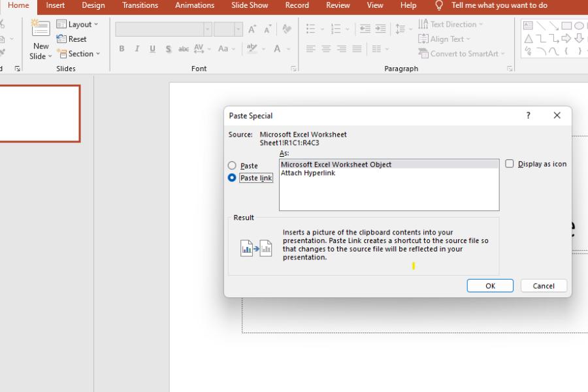Clear all formatting with the eraser A icon
Viewport: 588px width, 392px height.
click(x=287, y=29)
